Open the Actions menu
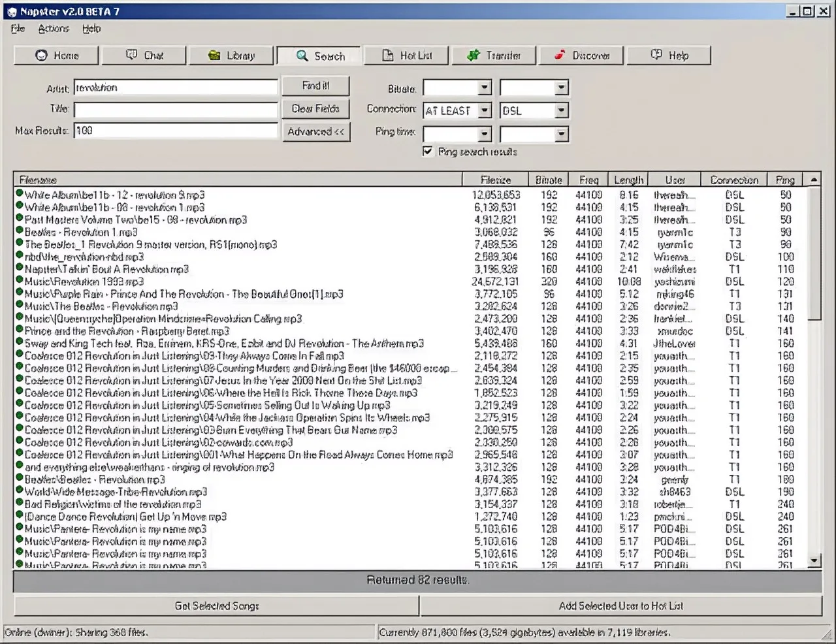This screenshot has height=644, width=836. 53,28
